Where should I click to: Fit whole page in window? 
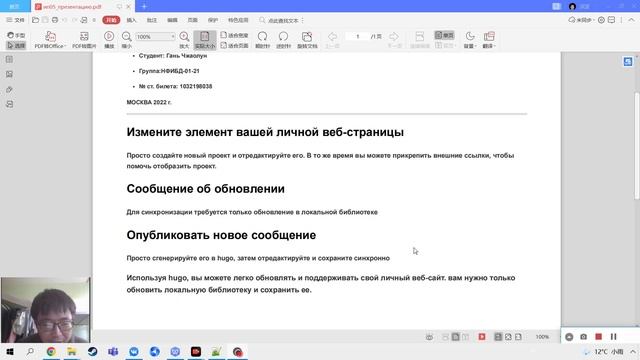(234, 45)
